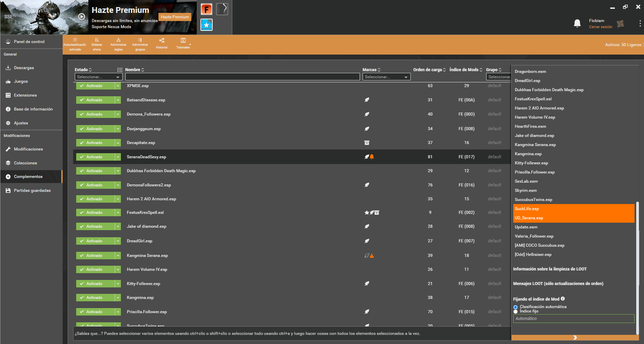Click the Juegos gamepad icon

pyautogui.click(x=8, y=81)
